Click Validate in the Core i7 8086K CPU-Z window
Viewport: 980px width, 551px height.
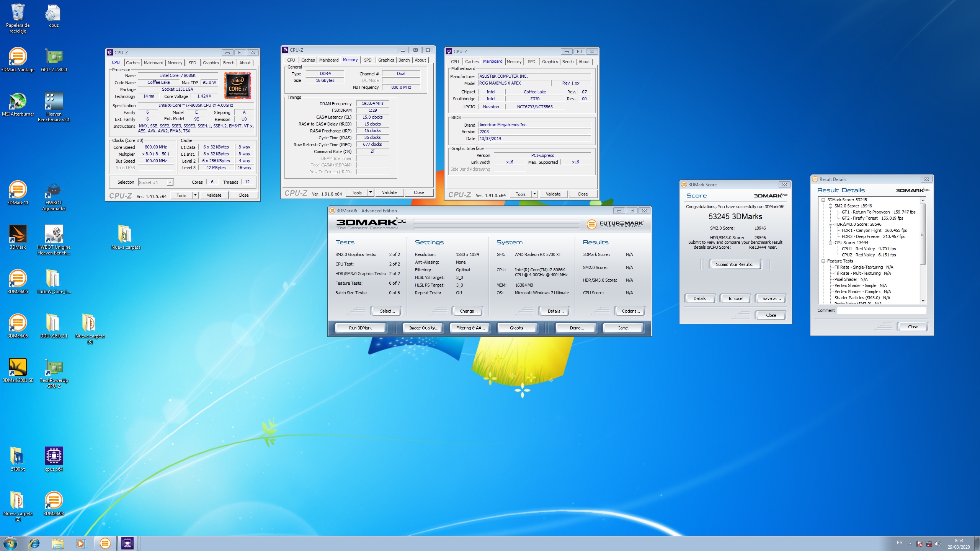pyautogui.click(x=214, y=195)
